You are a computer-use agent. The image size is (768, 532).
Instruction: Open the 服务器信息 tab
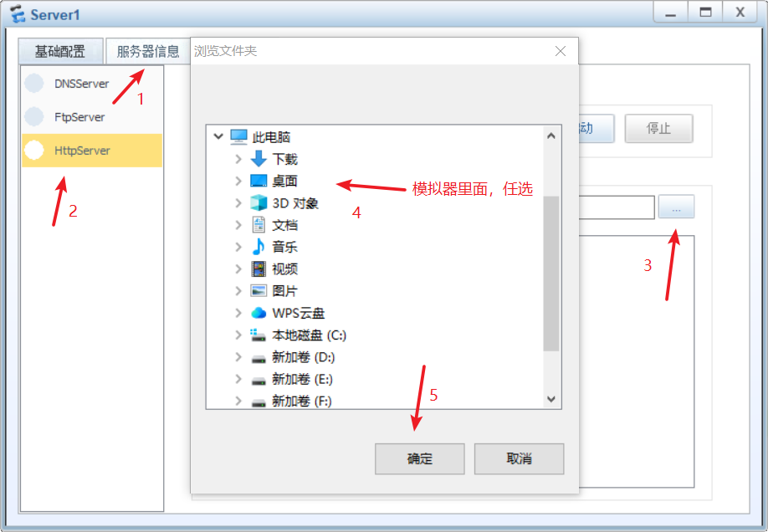[x=148, y=51]
